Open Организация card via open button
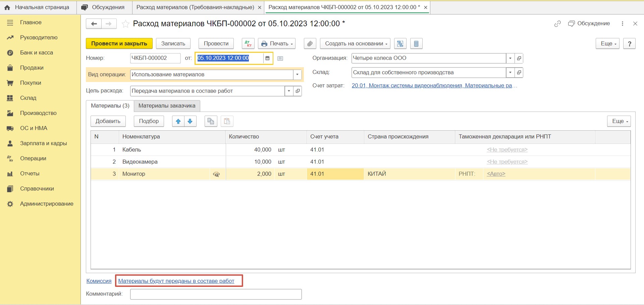The image size is (644, 305). coord(519,58)
